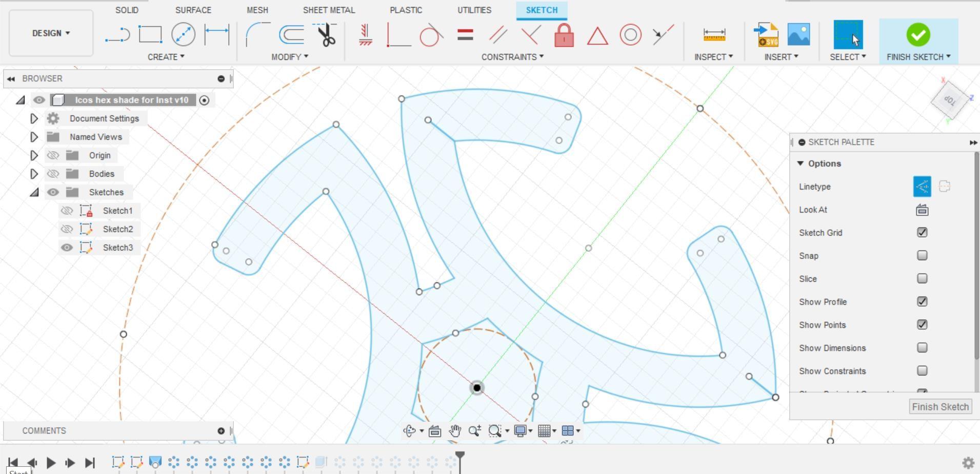Open the CREATE dropdown menu
Viewport: 980px width, 474px height.
[x=166, y=57]
